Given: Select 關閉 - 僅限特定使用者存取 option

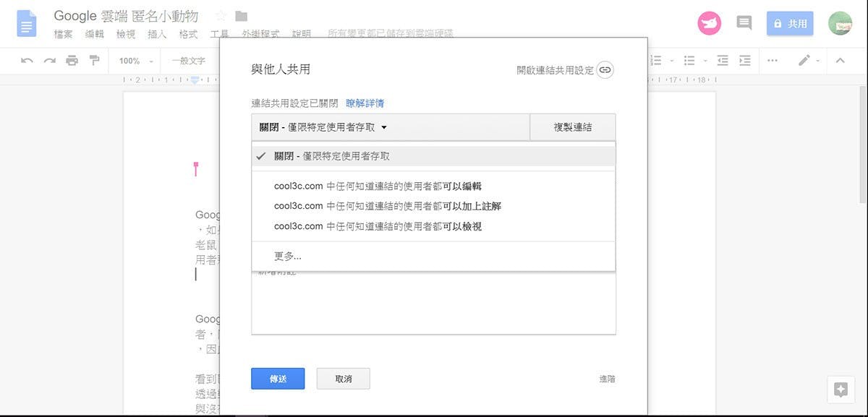Looking at the screenshot, I should (x=433, y=156).
